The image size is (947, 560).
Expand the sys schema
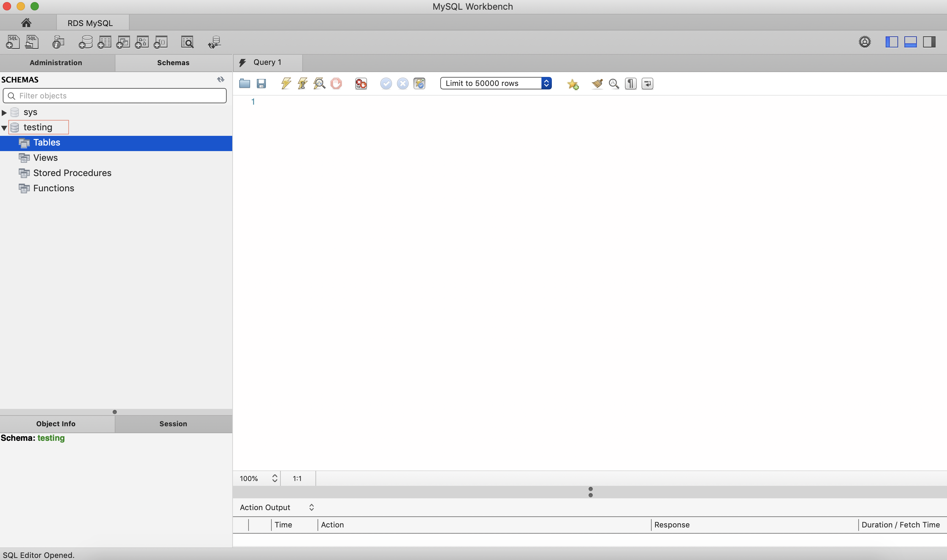(x=4, y=113)
